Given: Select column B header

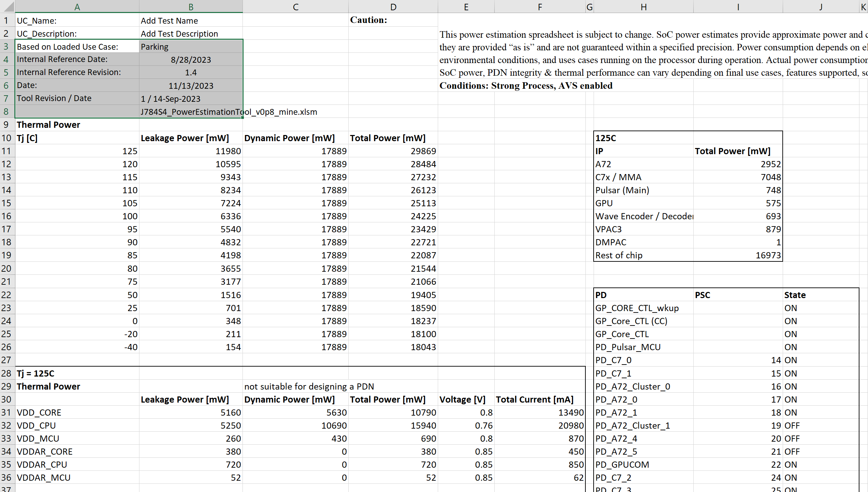Looking at the screenshot, I should (191, 7).
